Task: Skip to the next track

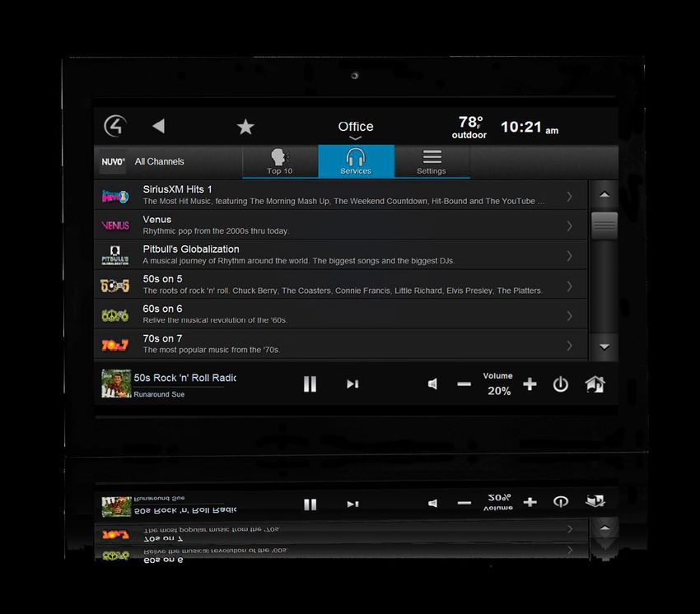Action: coord(352,384)
